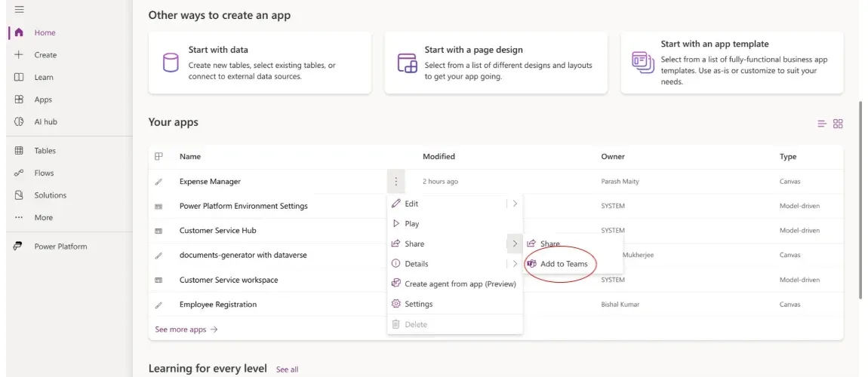Viewport: 868px width, 377px height.
Task: Open the Start with data card
Action: 260,63
